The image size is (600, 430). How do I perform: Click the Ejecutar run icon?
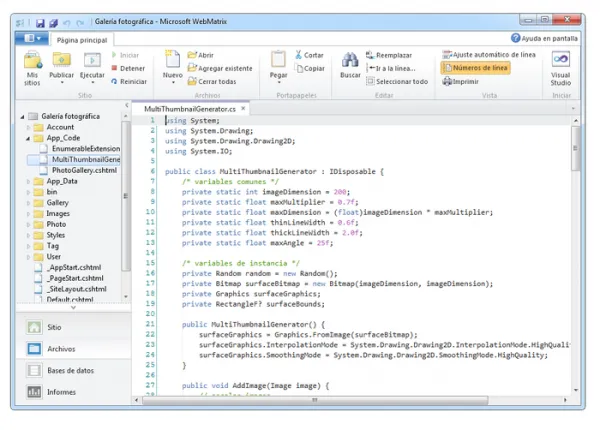point(92,60)
